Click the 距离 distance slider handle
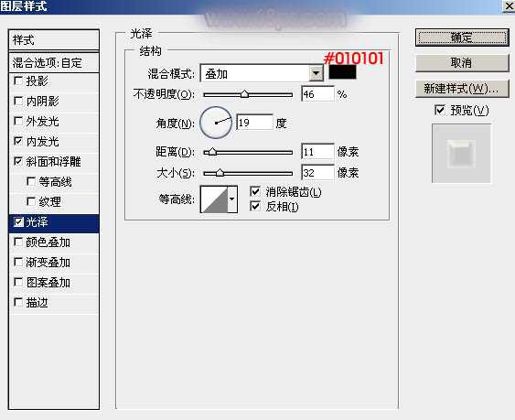The width and height of the screenshot is (515, 420). [212, 152]
